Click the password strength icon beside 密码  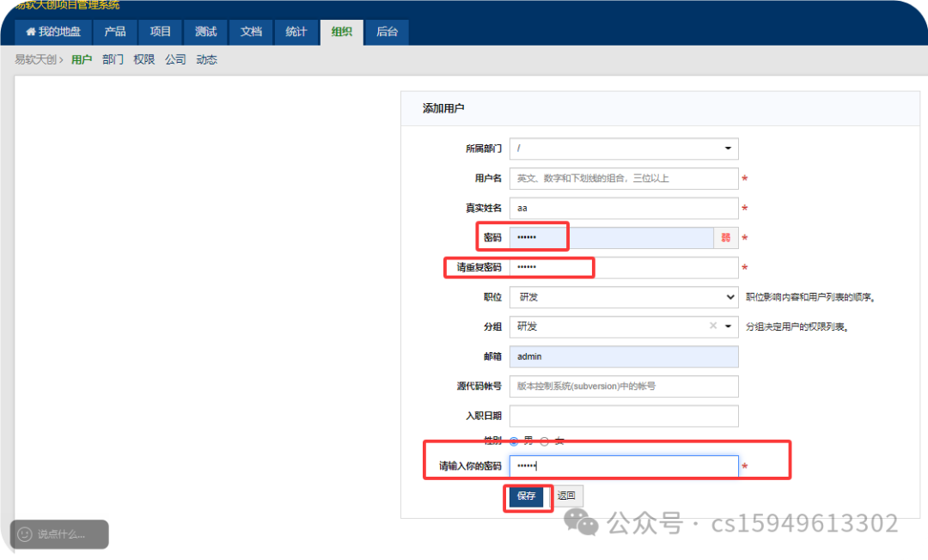tap(726, 238)
